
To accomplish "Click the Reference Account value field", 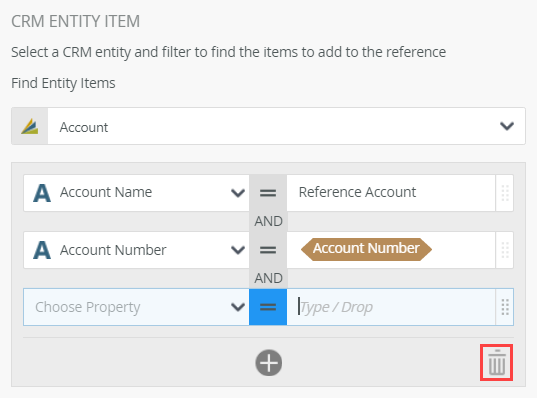I will [x=391, y=193].
